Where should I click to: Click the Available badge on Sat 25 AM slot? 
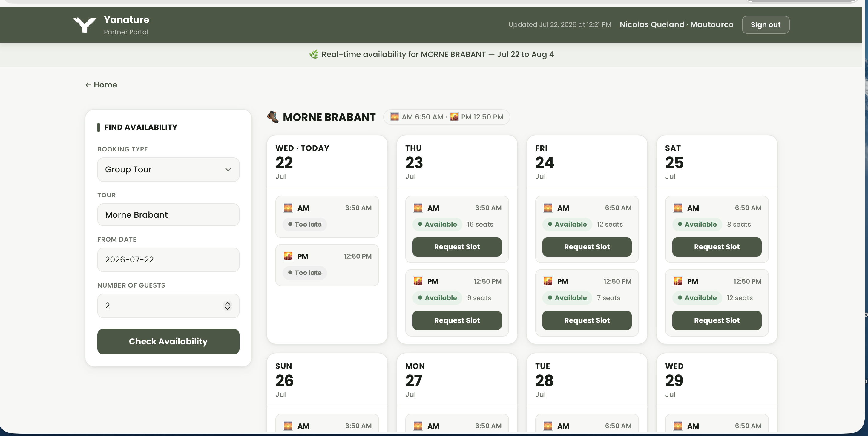(x=697, y=224)
